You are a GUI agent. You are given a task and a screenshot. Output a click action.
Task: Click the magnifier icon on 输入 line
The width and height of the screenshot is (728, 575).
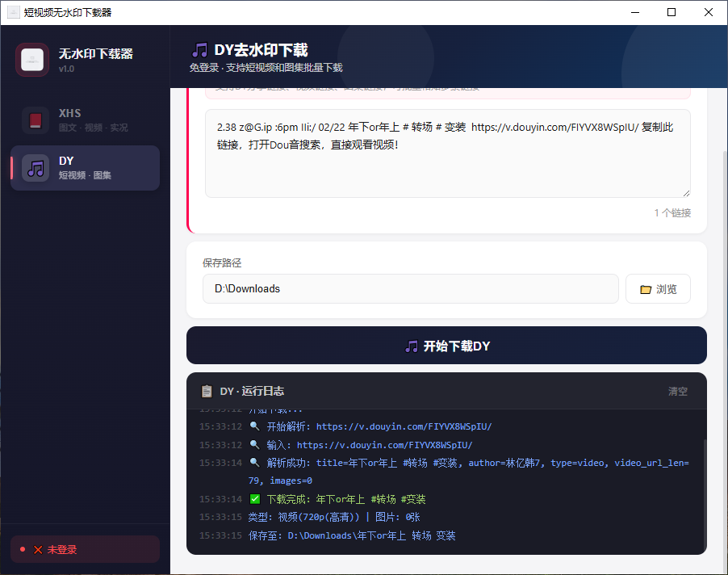pyautogui.click(x=254, y=444)
